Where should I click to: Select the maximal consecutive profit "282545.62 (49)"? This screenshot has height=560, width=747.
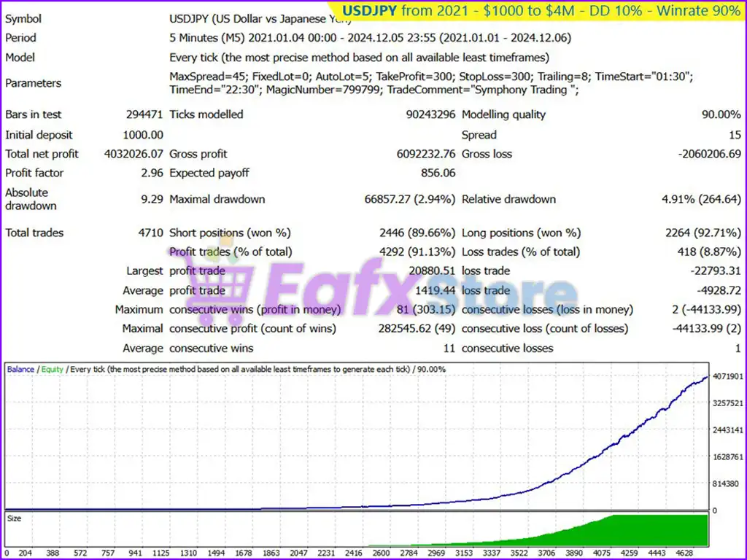417,329
